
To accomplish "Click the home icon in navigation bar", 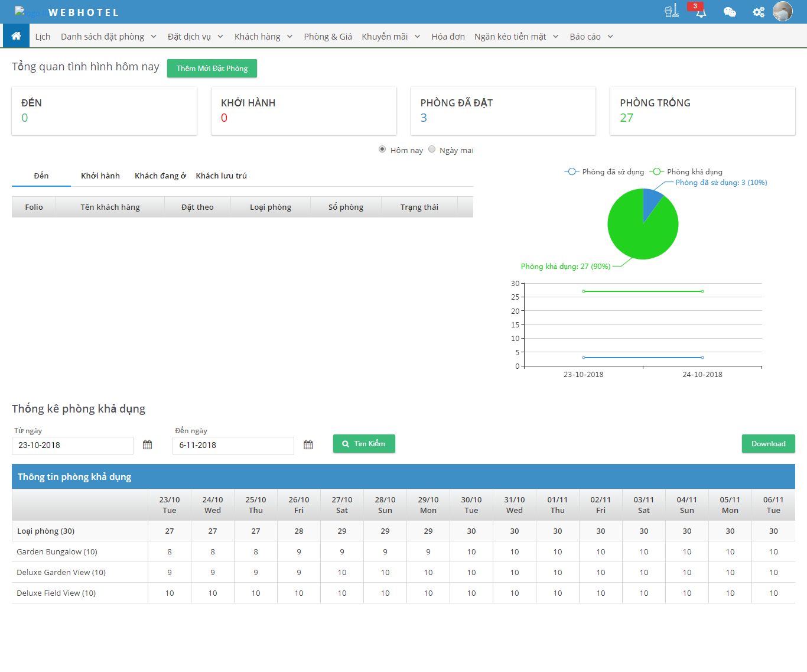I will point(16,36).
